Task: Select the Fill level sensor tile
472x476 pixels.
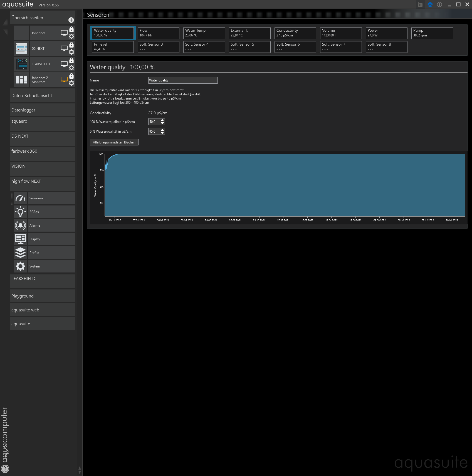Action: [113, 47]
